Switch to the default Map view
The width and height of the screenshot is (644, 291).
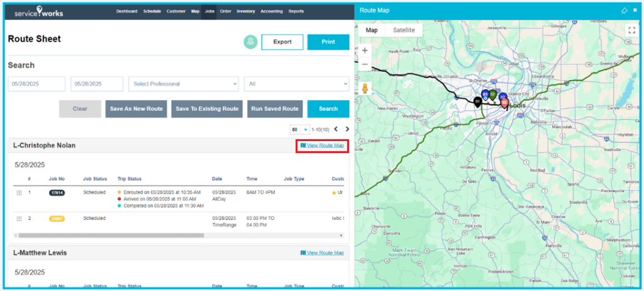[372, 30]
